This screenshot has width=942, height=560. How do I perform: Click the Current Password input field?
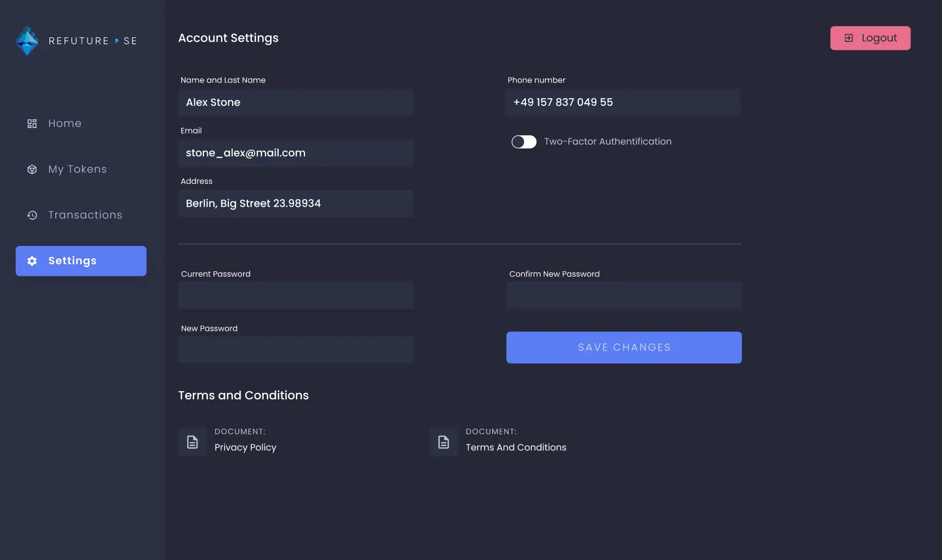click(296, 295)
